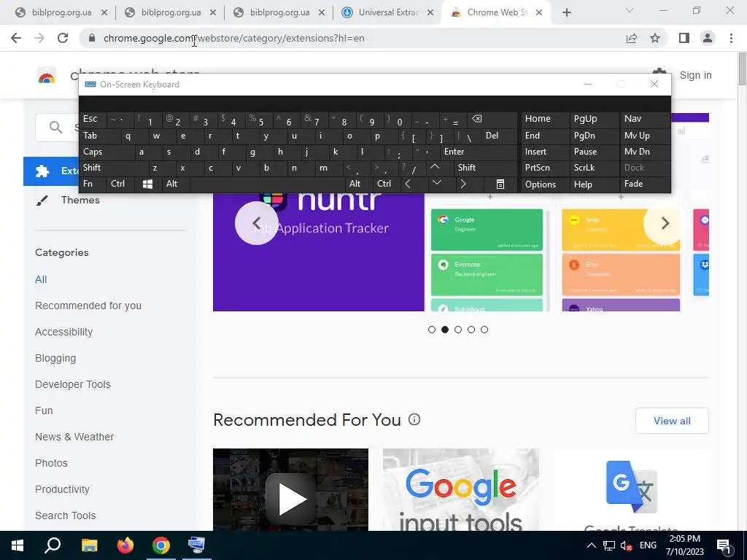Viewport: 747px width, 560px height.
Task: Go back using the browser back arrow
Action: [16, 38]
